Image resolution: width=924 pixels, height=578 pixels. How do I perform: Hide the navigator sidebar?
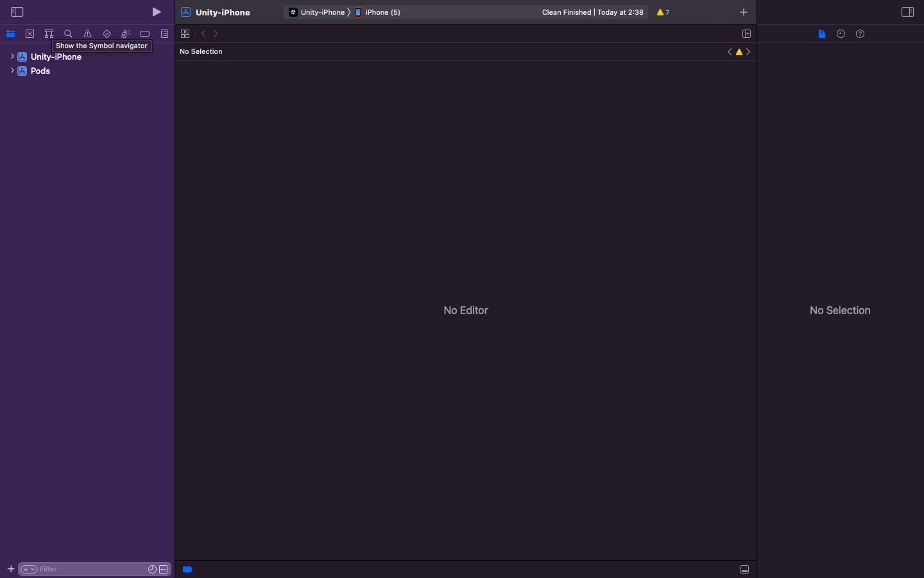pos(17,12)
